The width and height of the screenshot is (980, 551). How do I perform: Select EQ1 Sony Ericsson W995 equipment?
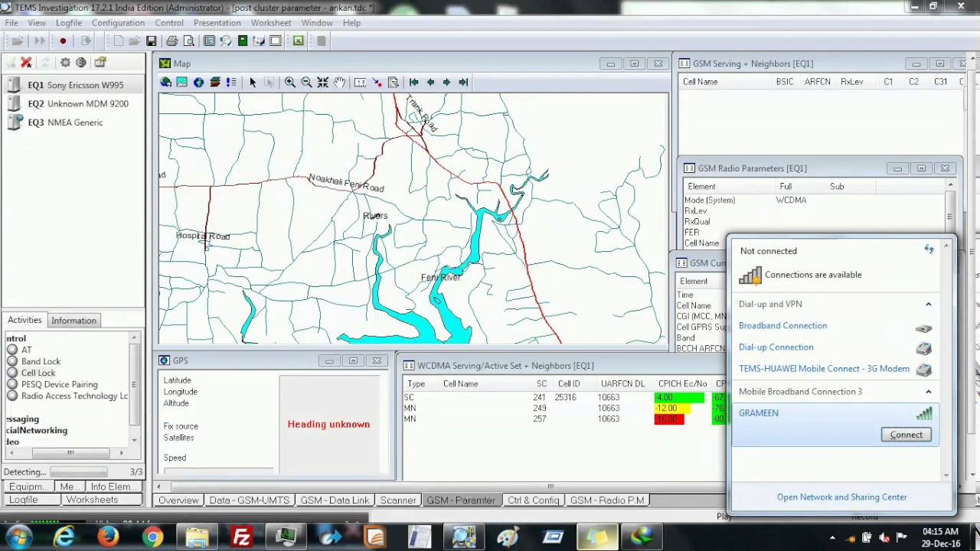point(75,85)
